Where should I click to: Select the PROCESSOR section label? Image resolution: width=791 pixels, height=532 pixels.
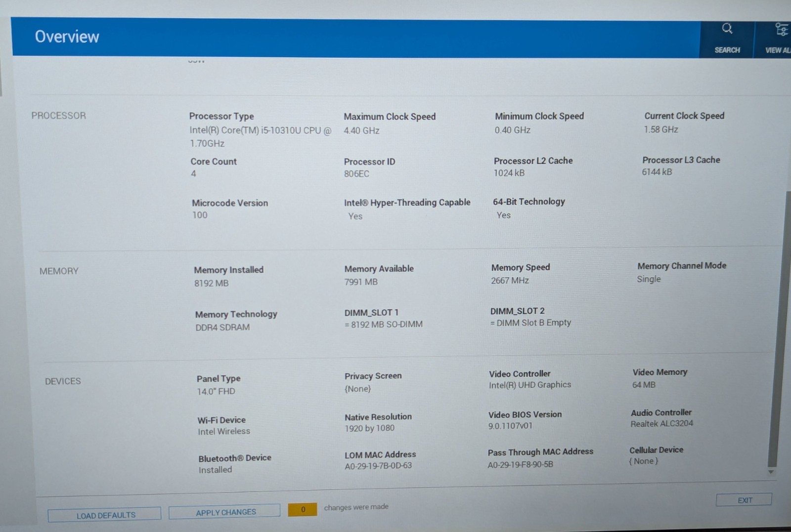click(x=58, y=116)
